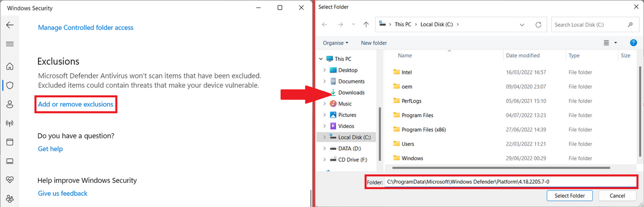Select Downloads in navigation pane
This screenshot has width=644, height=207.
[x=352, y=92]
